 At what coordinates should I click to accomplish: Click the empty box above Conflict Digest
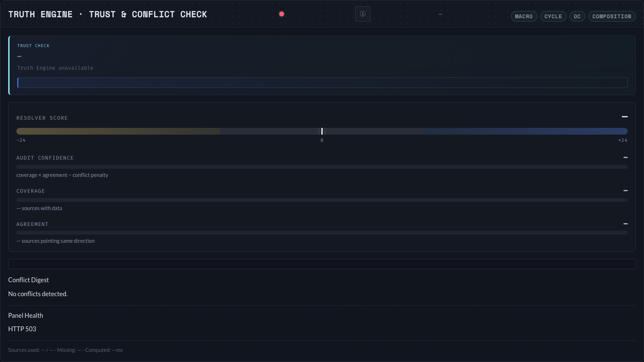click(x=322, y=264)
